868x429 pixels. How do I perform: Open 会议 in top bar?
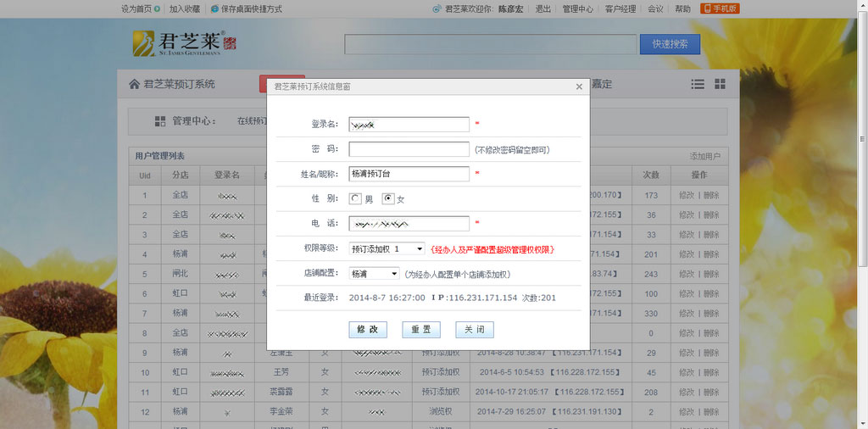(655, 8)
